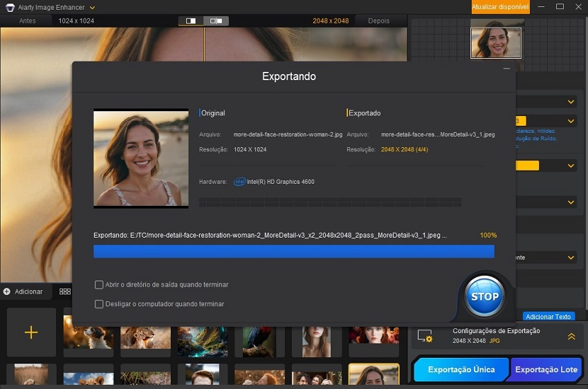This screenshot has width=588, height=389.
Task: Open the Aiarty Image Enhancer title dropdown
Action: click(x=92, y=8)
